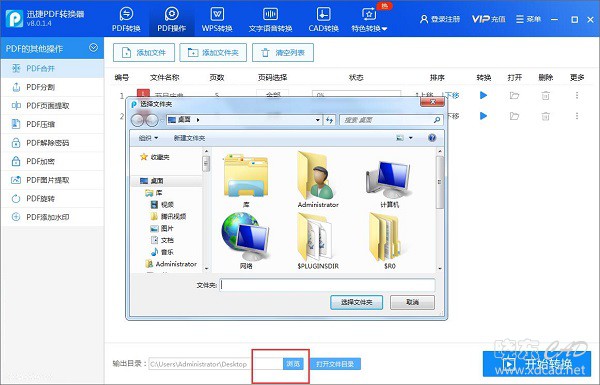Choose PDF图片提取 in the sidebar
The image size is (600, 385).
(52, 180)
